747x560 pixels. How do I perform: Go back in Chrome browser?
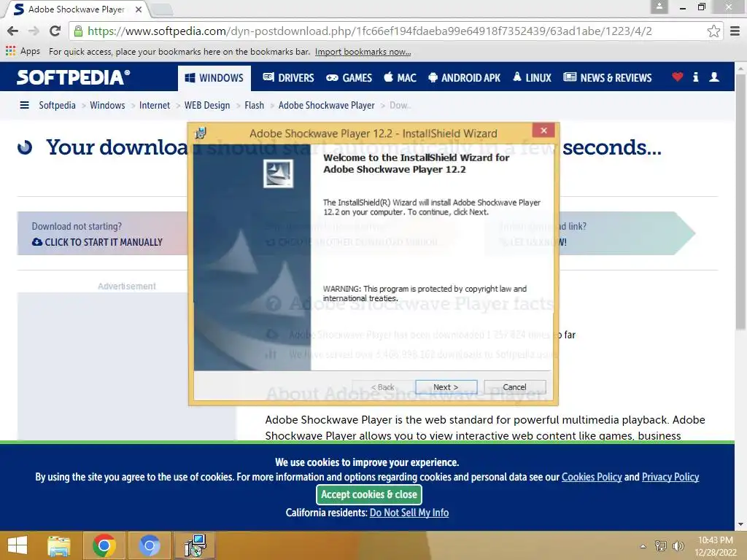coord(13,31)
